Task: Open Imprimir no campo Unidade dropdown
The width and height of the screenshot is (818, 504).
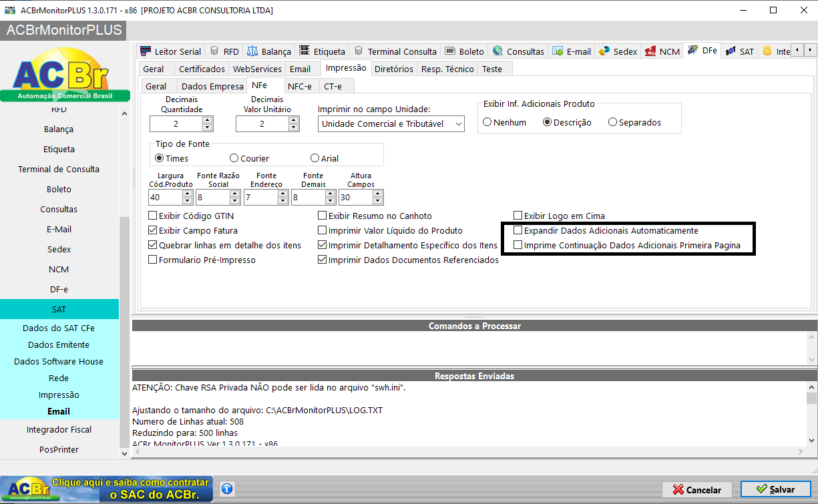Action: (391, 123)
